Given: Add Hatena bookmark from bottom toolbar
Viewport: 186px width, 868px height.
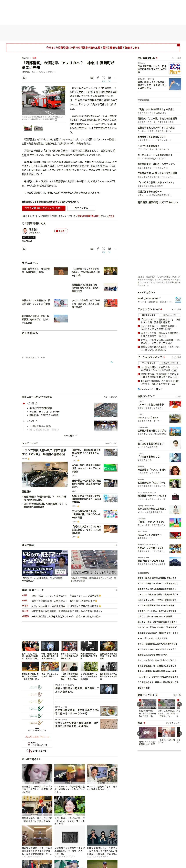Looking at the screenshot, I should tap(109, 249).
